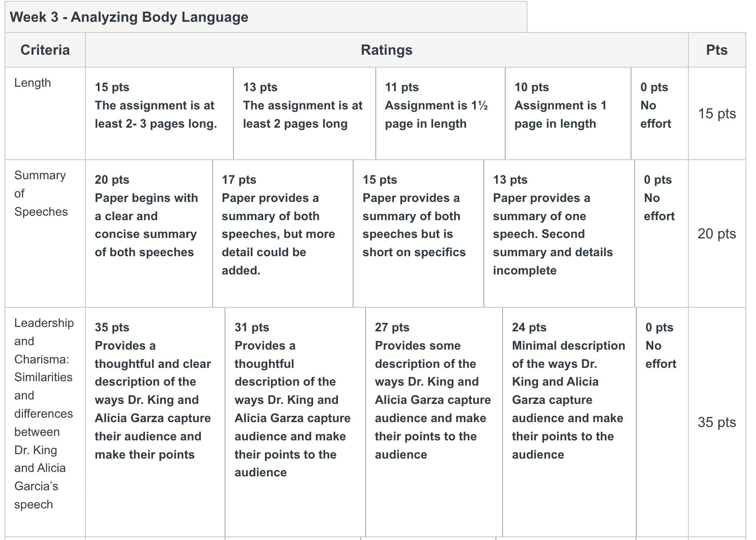The image size is (756, 540).
Task: Select the 15 pts Length rating cell
Action: click(159, 113)
